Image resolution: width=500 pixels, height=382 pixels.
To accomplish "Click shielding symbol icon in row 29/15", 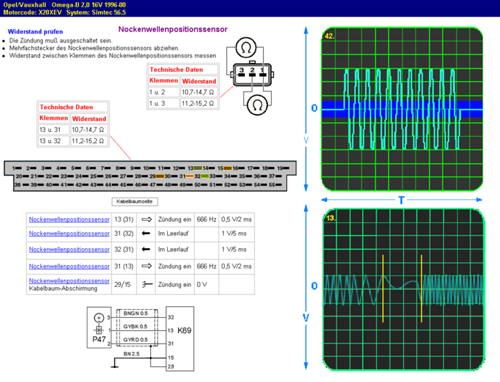I will 147,284.
